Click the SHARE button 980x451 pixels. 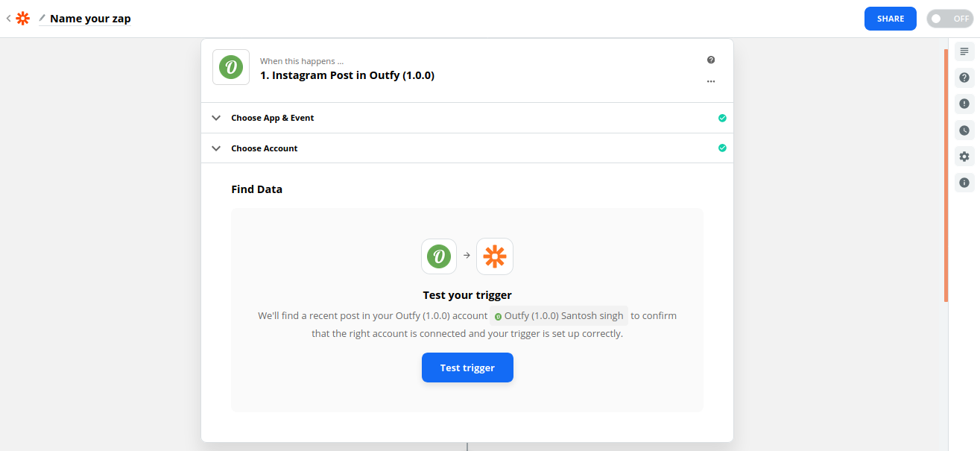click(x=891, y=19)
